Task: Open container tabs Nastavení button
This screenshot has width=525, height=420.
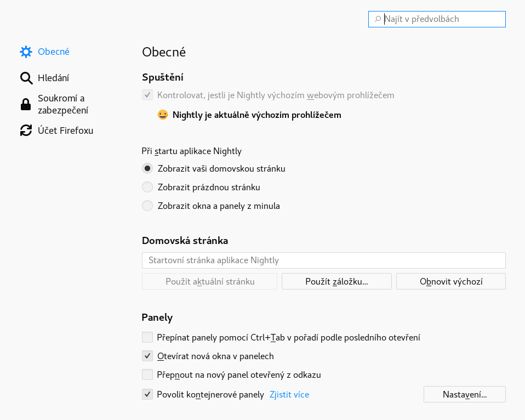Action: click(x=464, y=394)
